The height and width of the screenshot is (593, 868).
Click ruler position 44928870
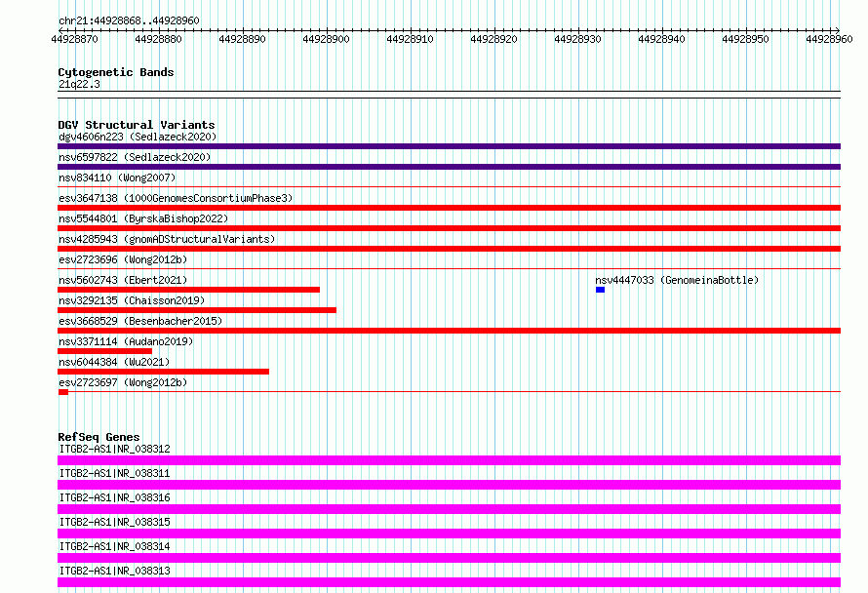coord(75,39)
